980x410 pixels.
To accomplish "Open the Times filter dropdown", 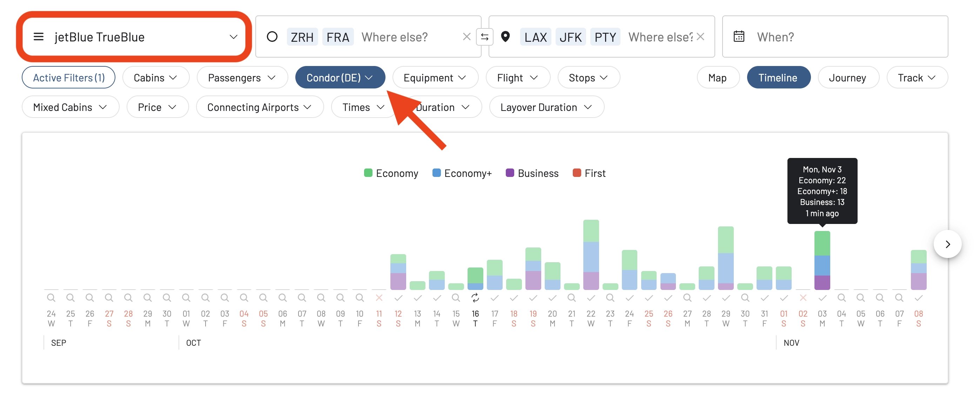I will point(364,107).
